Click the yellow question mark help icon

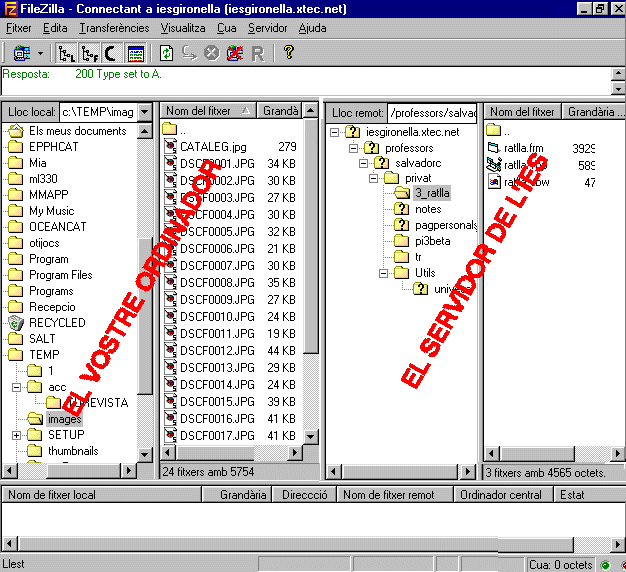288,53
